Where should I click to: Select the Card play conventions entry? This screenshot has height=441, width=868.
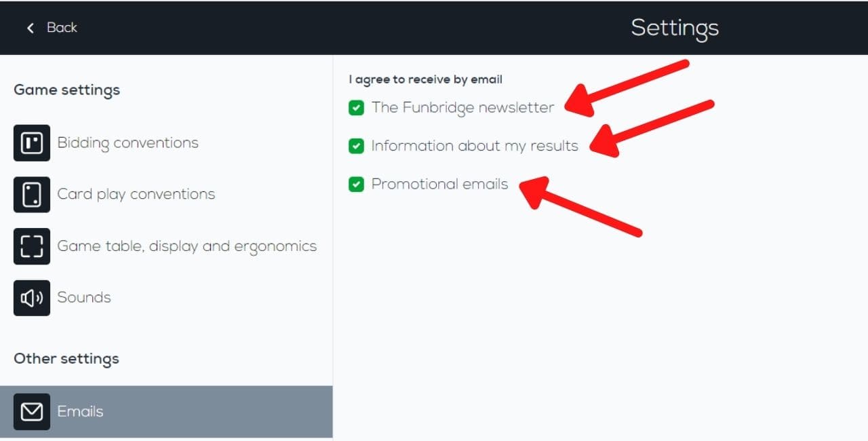click(x=136, y=195)
